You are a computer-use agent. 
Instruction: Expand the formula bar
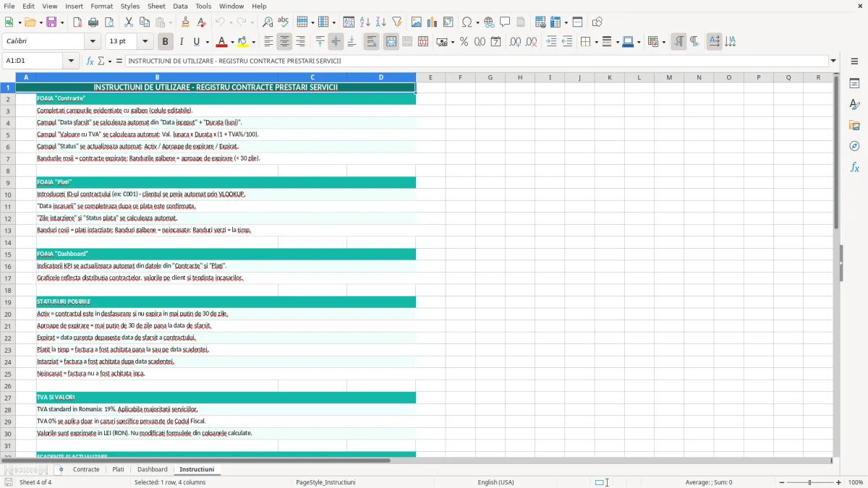pos(833,61)
